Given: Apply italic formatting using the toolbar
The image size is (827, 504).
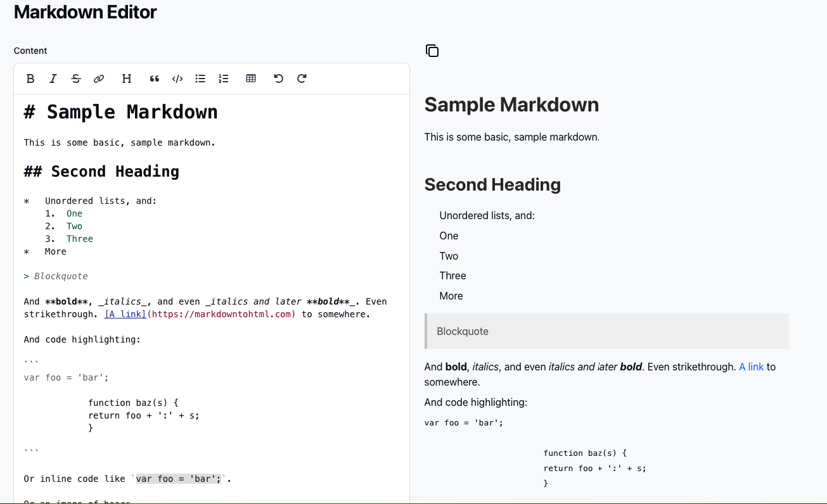Looking at the screenshot, I should coord(53,78).
